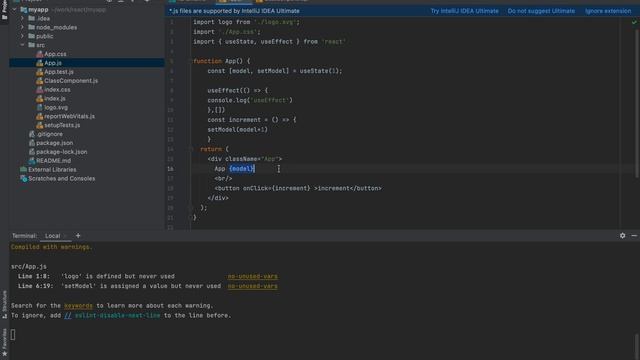Click the useState import line
The image size is (640, 360).
pyautogui.click(x=269, y=42)
